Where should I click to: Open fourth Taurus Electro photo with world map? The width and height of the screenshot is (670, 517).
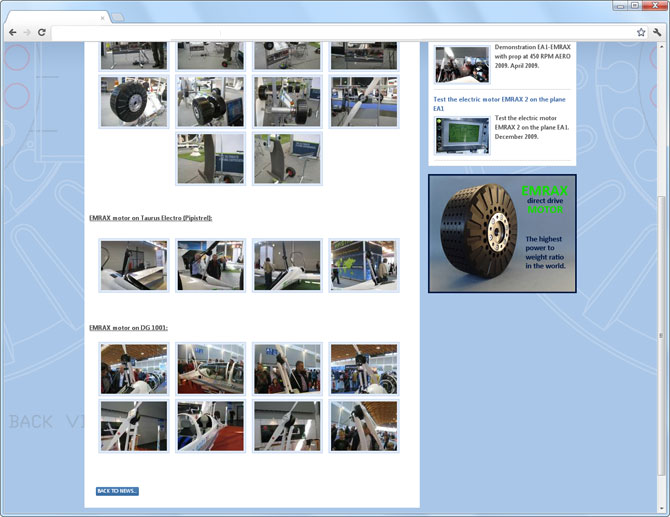coord(364,265)
